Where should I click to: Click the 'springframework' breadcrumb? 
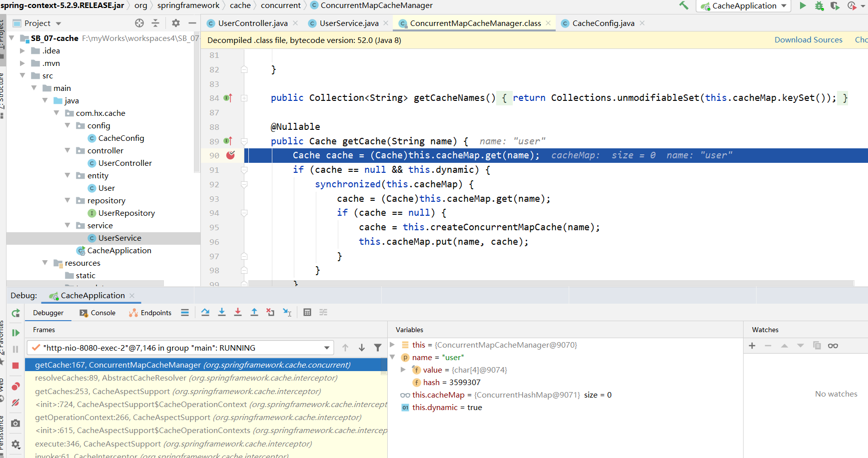[x=188, y=5]
